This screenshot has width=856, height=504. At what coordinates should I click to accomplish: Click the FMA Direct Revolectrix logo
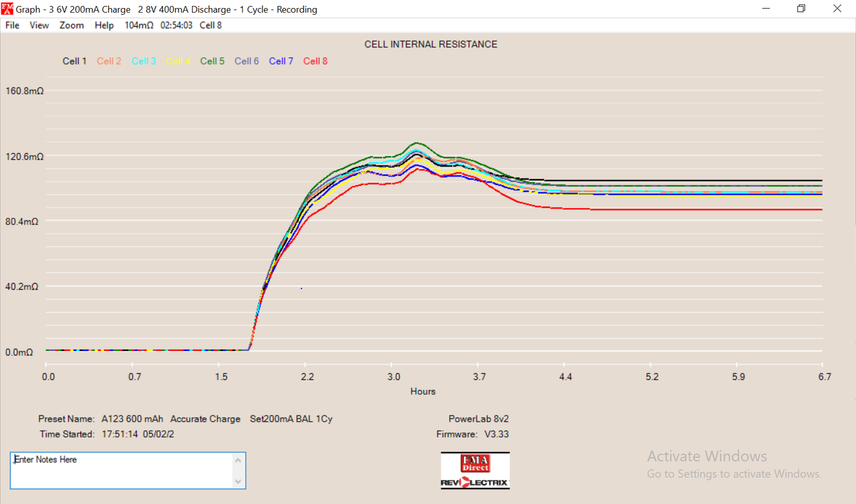[x=475, y=471]
